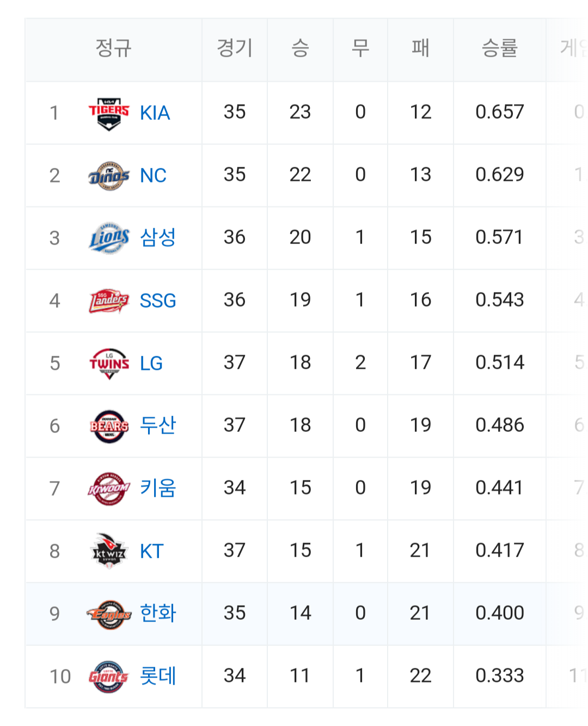Click the KIA Tigers team logo

click(109, 113)
